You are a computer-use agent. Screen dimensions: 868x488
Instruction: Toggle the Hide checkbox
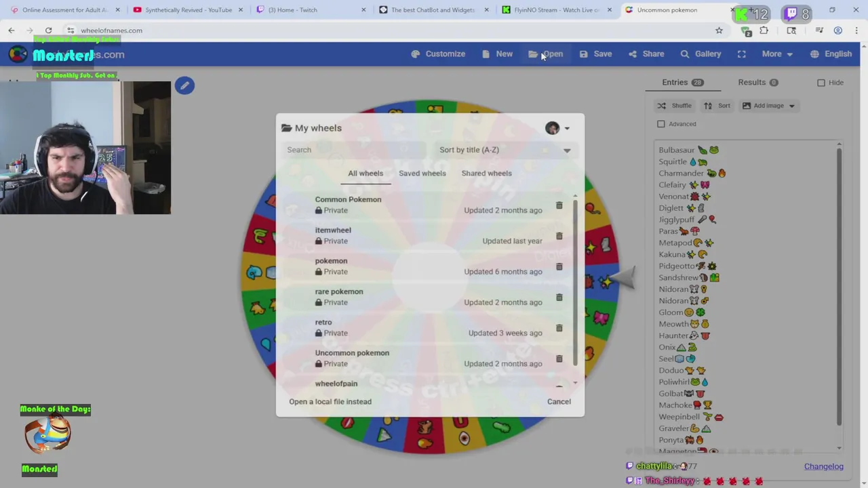tap(821, 83)
